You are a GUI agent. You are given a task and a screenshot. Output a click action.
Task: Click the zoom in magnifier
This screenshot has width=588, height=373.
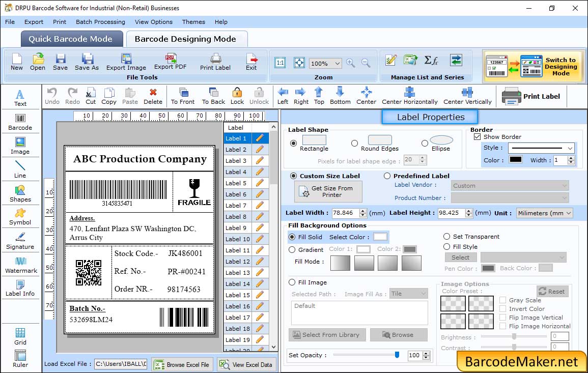(351, 63)
